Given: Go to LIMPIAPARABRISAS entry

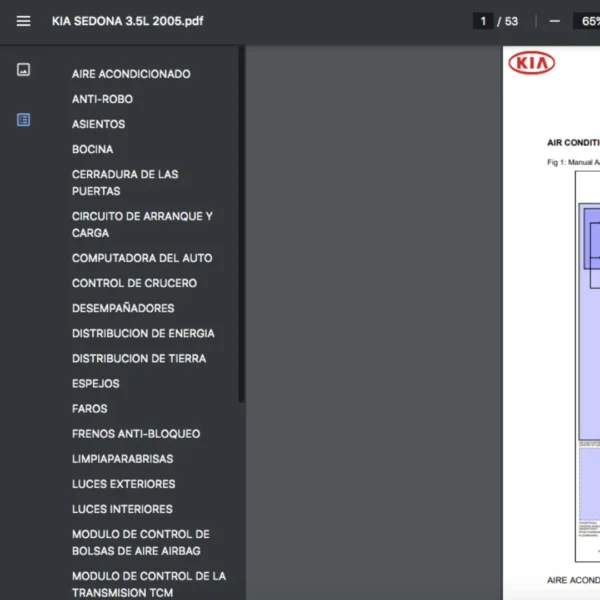Looking at the screenshot, I should tap(122, 459).
